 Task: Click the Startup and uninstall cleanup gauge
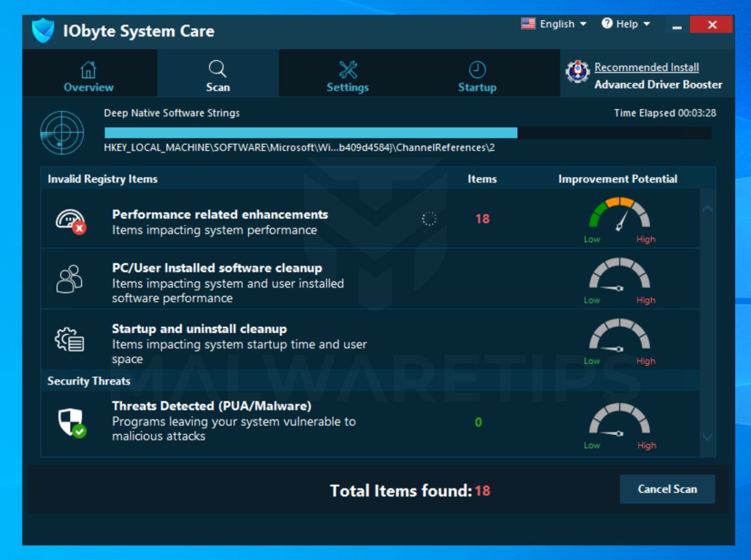619,341
